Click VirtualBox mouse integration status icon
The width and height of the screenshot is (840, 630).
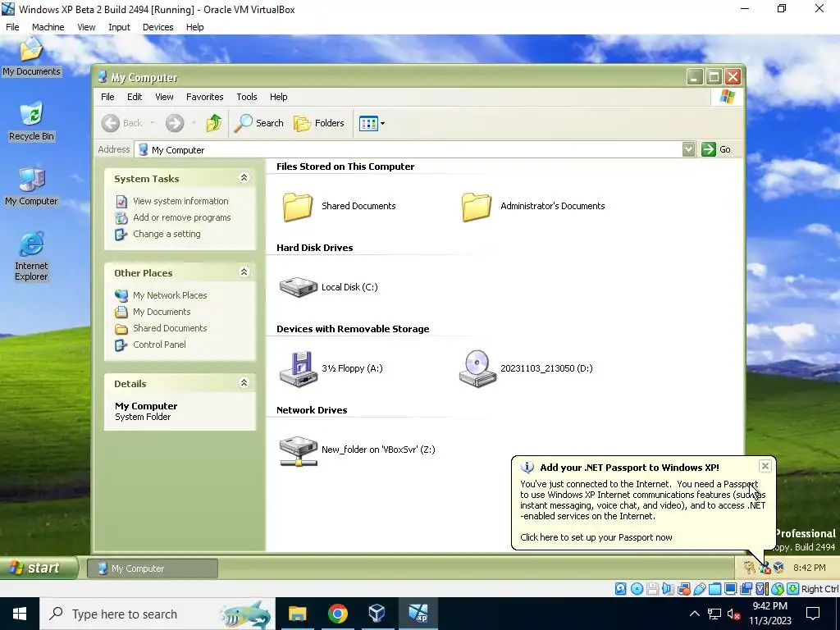[778, 589]
